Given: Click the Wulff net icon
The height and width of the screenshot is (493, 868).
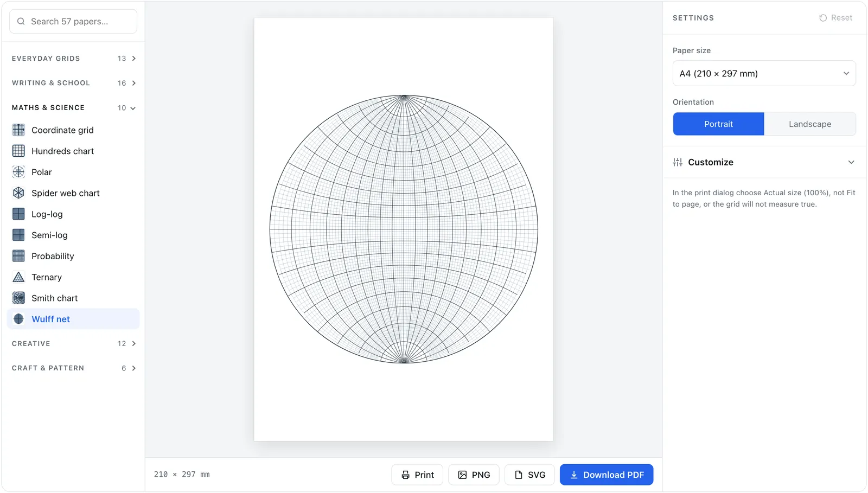Looking at the screenshot, I should coord(18,319).
